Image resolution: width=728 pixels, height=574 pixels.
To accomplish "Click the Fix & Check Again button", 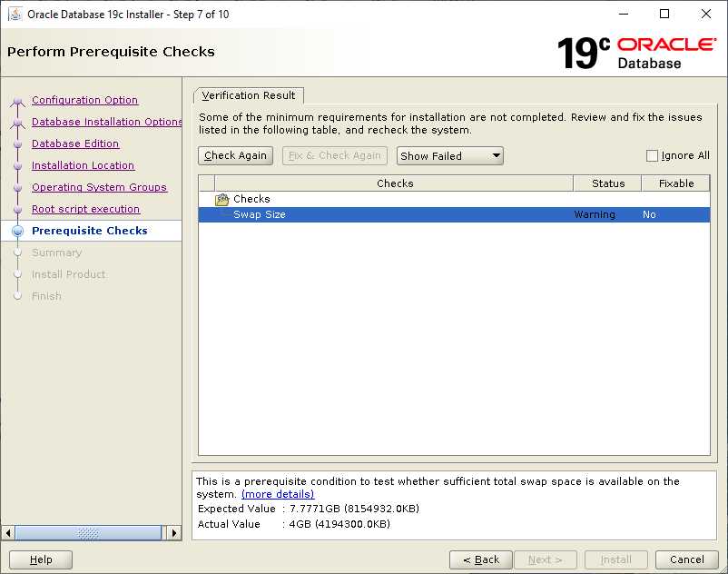I will (335, 155).
